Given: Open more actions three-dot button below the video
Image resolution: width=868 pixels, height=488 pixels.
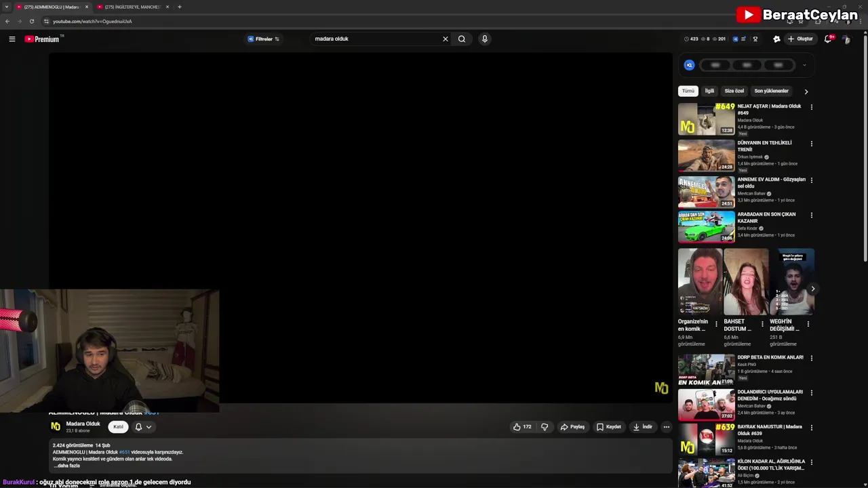Looking at the screenshot, I should click(667, 427).
